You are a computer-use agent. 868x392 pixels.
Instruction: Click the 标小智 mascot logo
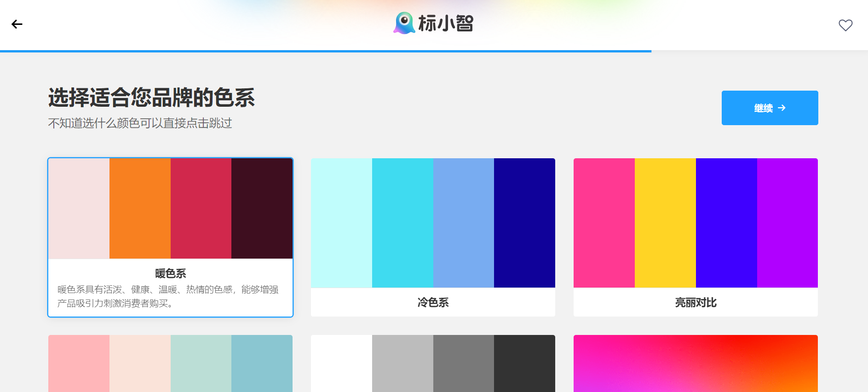click(x=404, y=23)
